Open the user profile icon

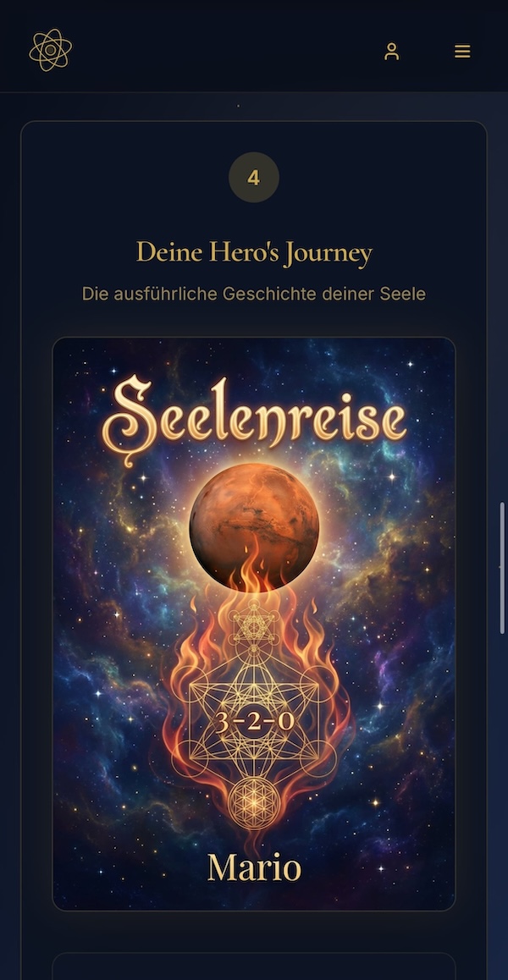pos(392,52)
